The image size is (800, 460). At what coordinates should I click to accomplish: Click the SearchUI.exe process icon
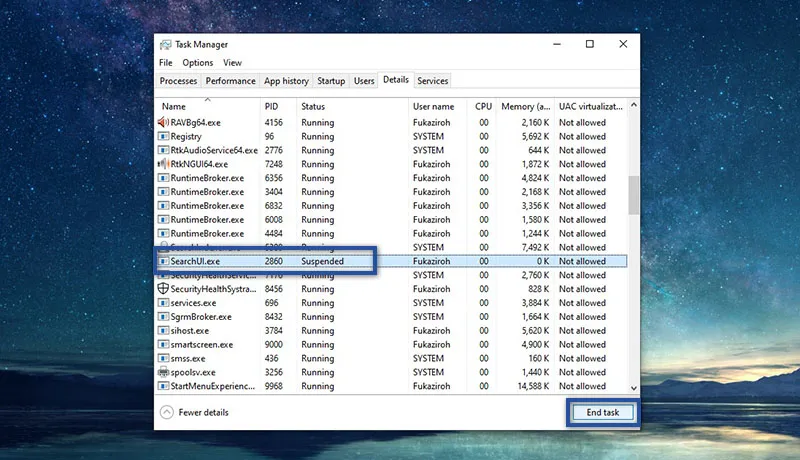coord(163,261)
